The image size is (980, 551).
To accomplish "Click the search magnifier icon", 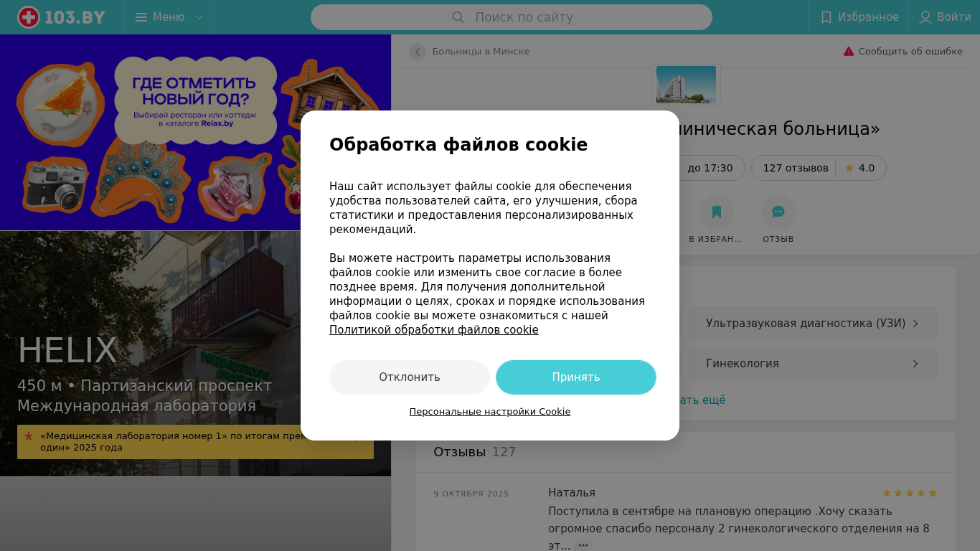I will click(x=458, y=17).
